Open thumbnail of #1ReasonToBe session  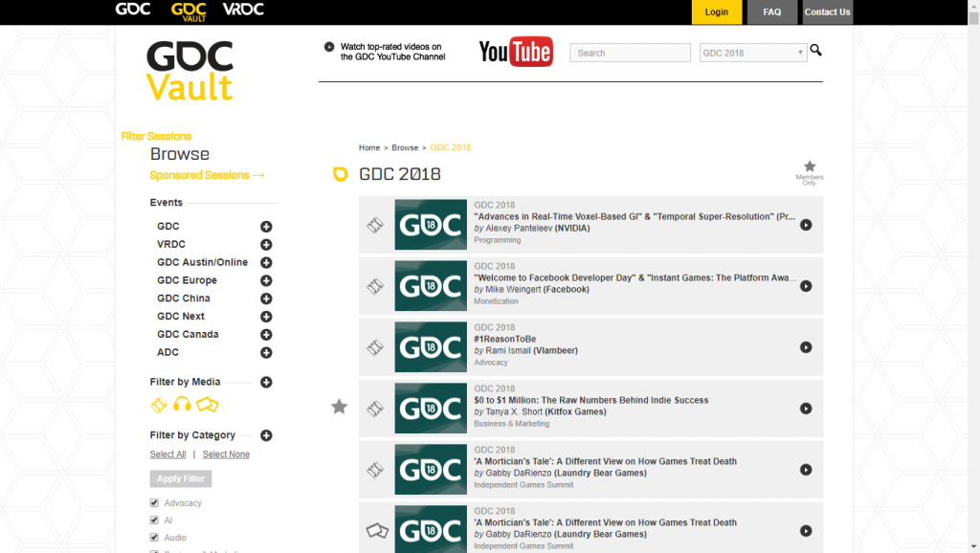point(431,347)
